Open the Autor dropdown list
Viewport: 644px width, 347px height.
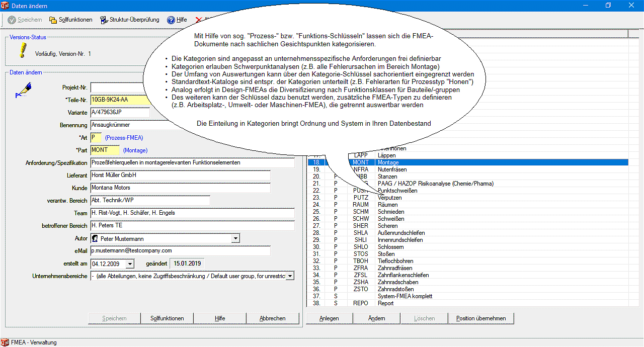click(x=235, y=238)
